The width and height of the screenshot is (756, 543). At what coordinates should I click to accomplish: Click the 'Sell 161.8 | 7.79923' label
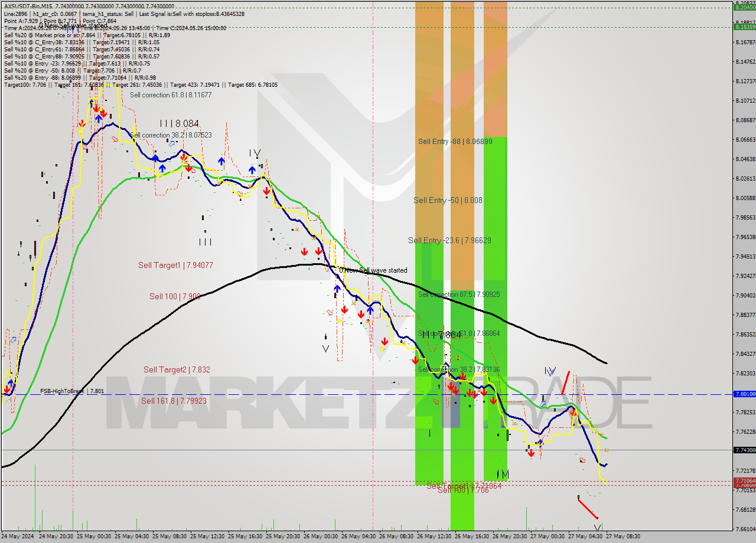[x=174, y=401]
